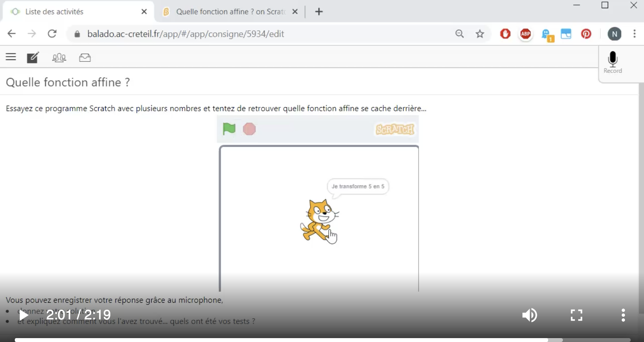Open Chrome's three-dot browser menu
The height and width of the screenshot is (342, 644).
(x=634, y=34)
